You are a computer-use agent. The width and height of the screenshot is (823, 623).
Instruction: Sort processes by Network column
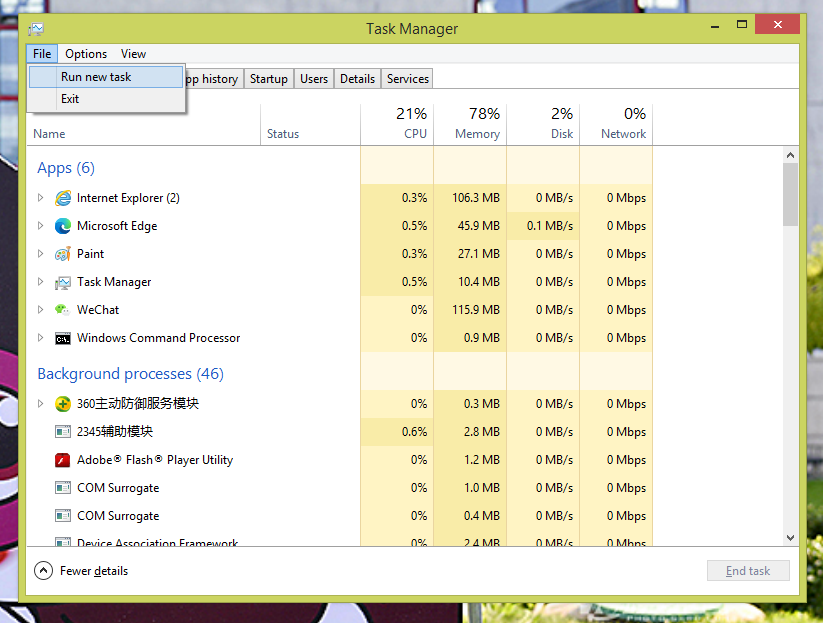(x=616, y=125)
